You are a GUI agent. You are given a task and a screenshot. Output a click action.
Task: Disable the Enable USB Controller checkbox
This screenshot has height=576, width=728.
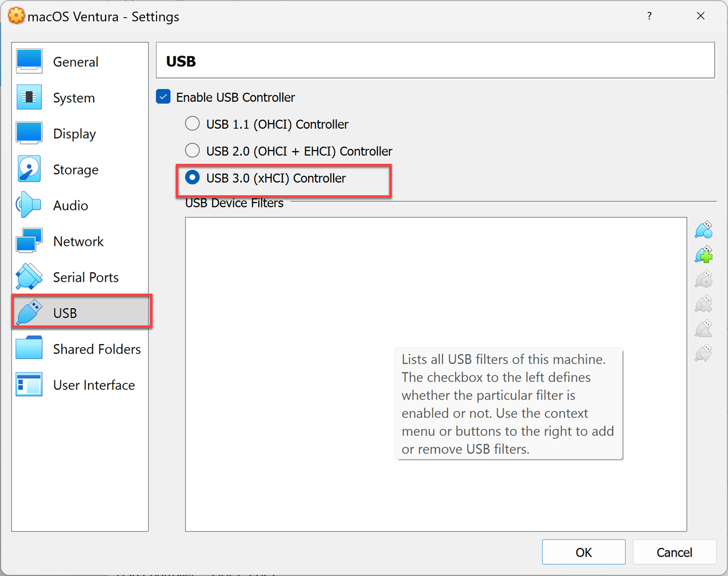tap(163, 97)
